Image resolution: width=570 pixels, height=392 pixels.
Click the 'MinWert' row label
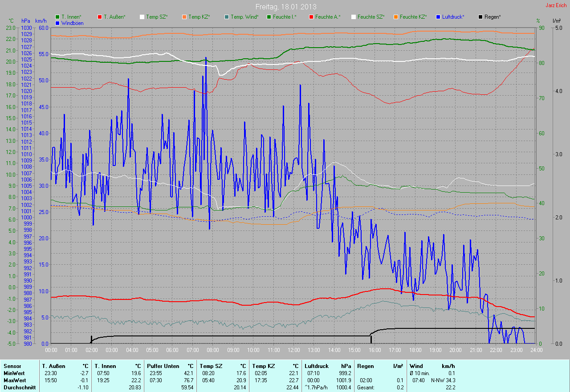click(x=14, y=373)
